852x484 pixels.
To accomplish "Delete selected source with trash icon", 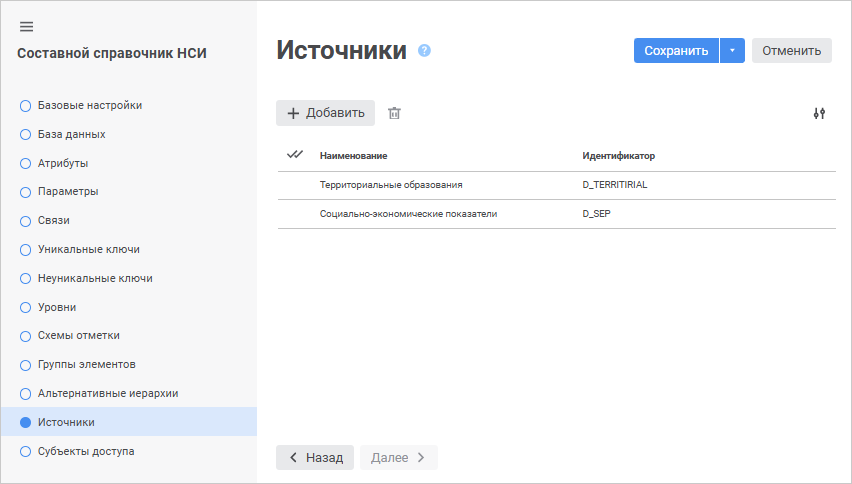I will click(x=394, y=113).
